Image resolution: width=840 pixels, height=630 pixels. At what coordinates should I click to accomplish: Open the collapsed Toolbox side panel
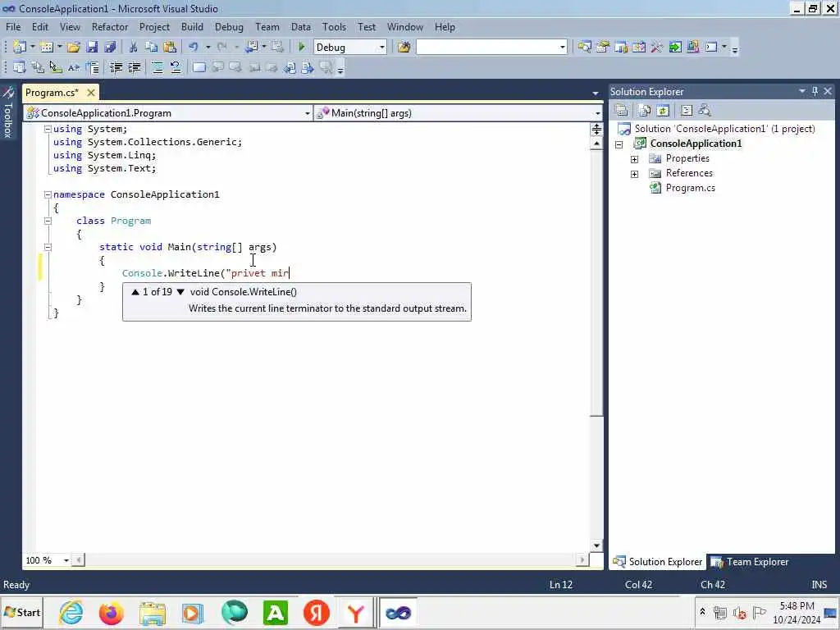tap(8, 113)
